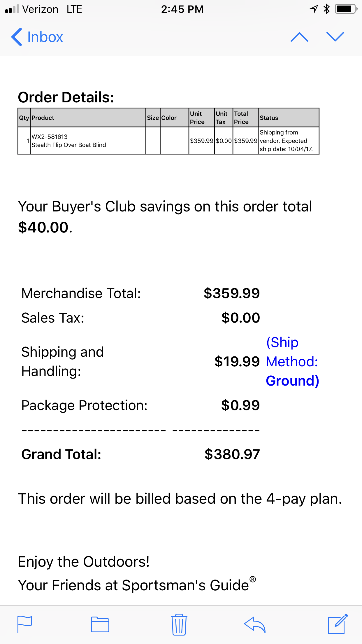Compose a new message

(x=338, y=624)
